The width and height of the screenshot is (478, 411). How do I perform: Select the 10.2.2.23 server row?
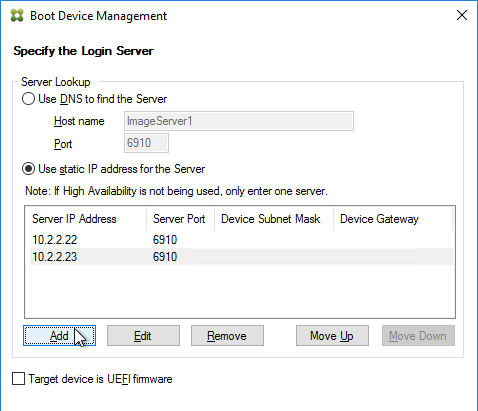click(x=241, y=257)
